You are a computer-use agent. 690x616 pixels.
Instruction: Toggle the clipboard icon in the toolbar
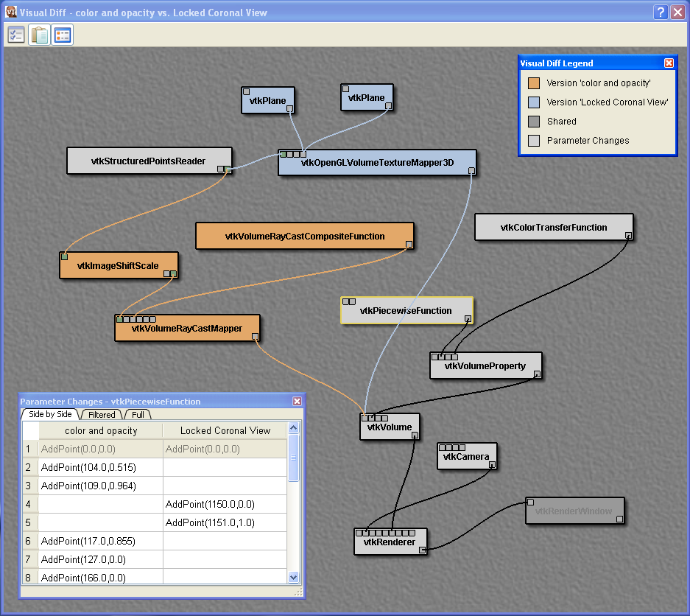point(39,35)
